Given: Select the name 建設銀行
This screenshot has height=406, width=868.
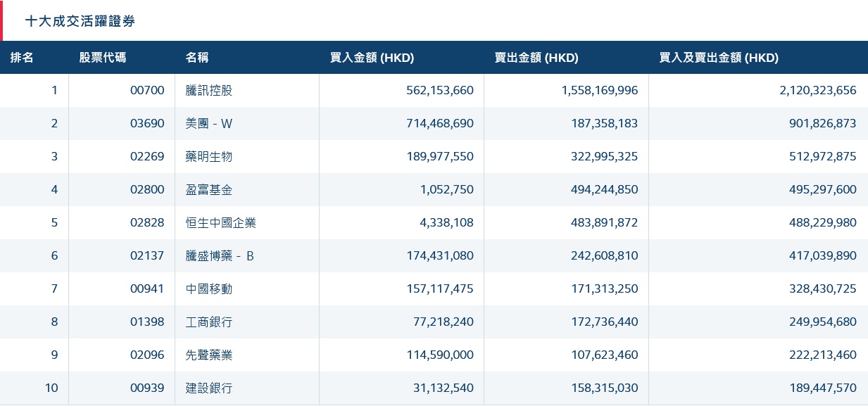Looking at the screenshot, I should pyautogui.click(x=209, y=388).
